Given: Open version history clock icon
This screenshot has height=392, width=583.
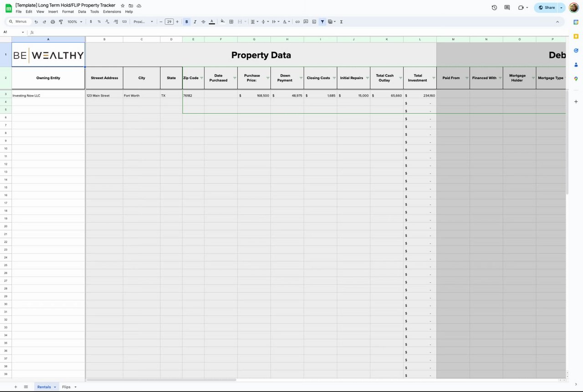Looking at the screenshot, I should [x=495, y=7].
